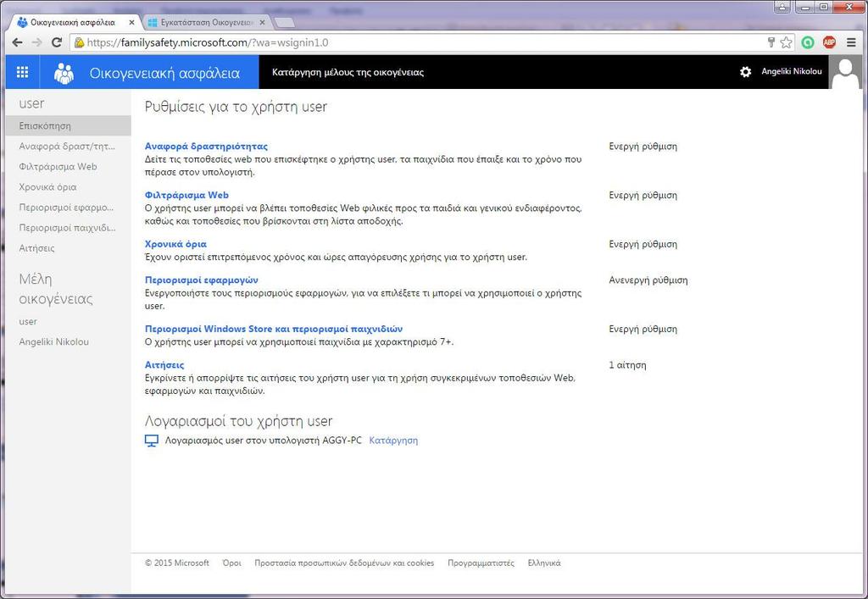This screenshot has width=868, height=599.
Task: Select family member Angeliki Nikolou in sidebar
Action: tap(53, 341)
